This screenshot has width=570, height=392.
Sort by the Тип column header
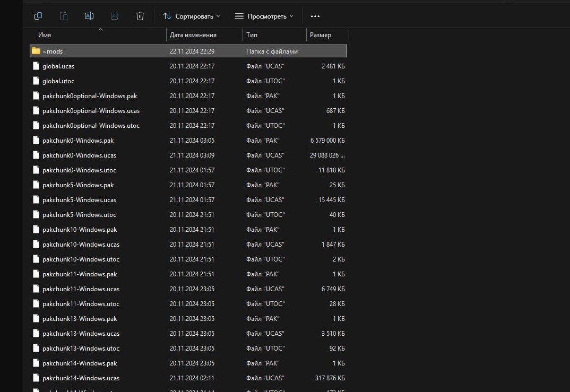[x=252, y=35]
